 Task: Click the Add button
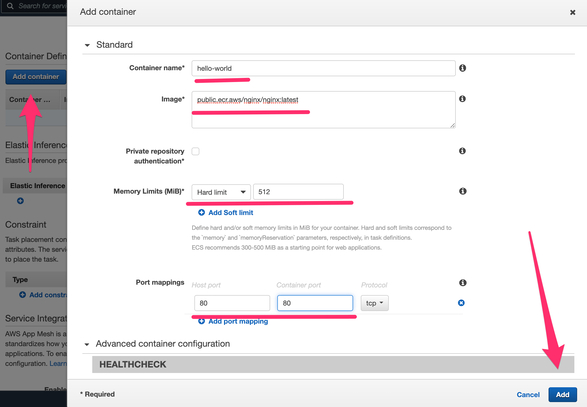[562, 394]
